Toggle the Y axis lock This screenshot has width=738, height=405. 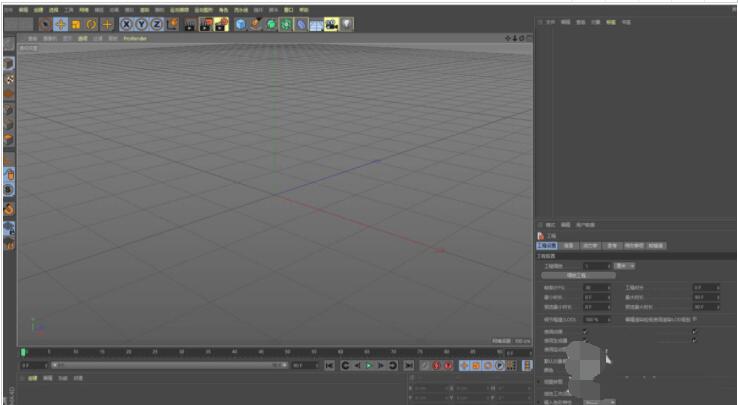pyautogui.click(x=142, y=23)
